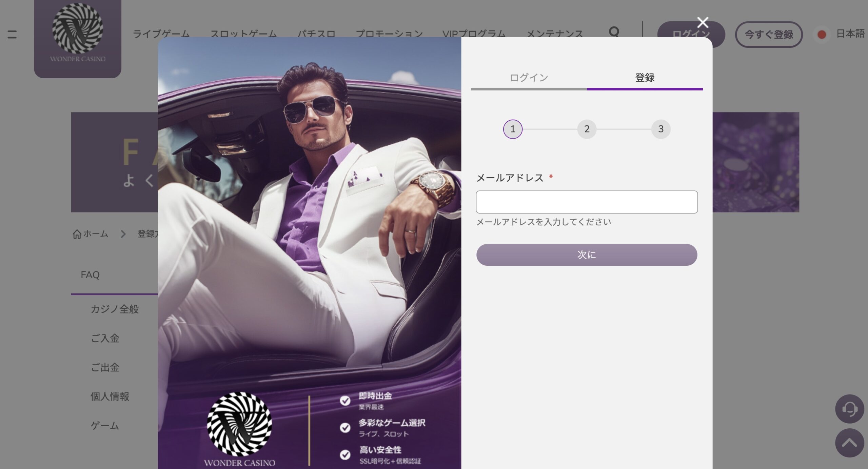This screenshot has width=868, height=469.
Task: Open the VIPプログラム menu item
Action: point(474,34)
